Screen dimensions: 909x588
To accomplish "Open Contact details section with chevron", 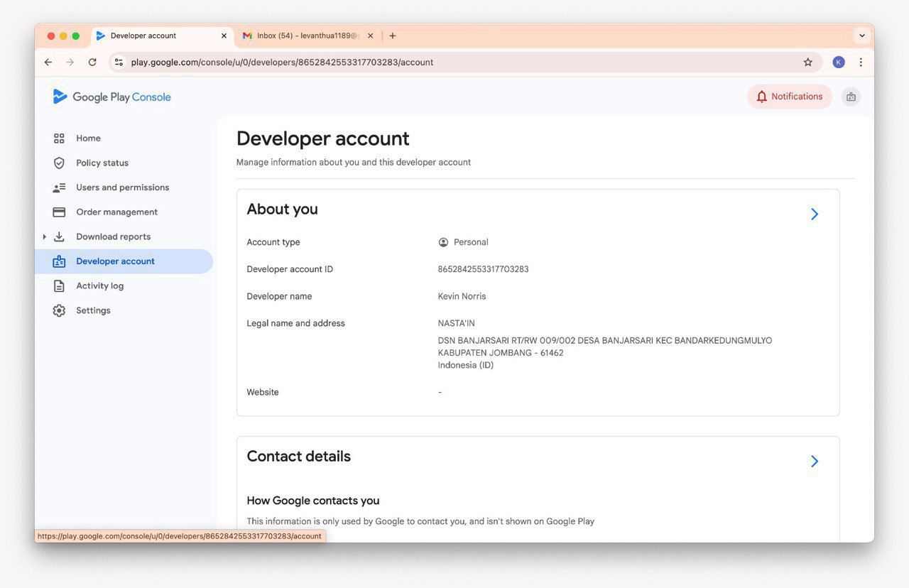I will click(x=815, y=462).
